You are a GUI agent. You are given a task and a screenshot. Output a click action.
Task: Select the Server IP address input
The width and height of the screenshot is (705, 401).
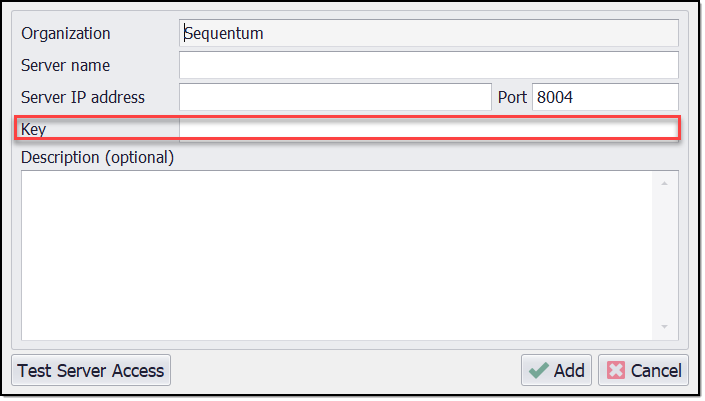(335, 97)
